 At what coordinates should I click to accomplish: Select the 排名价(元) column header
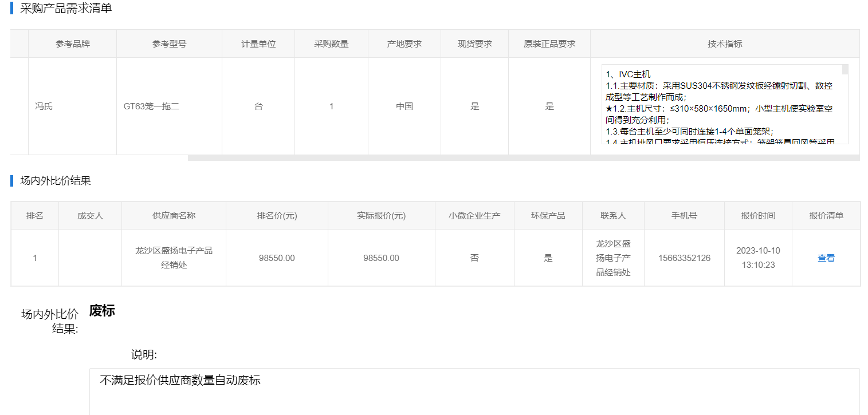277,216
